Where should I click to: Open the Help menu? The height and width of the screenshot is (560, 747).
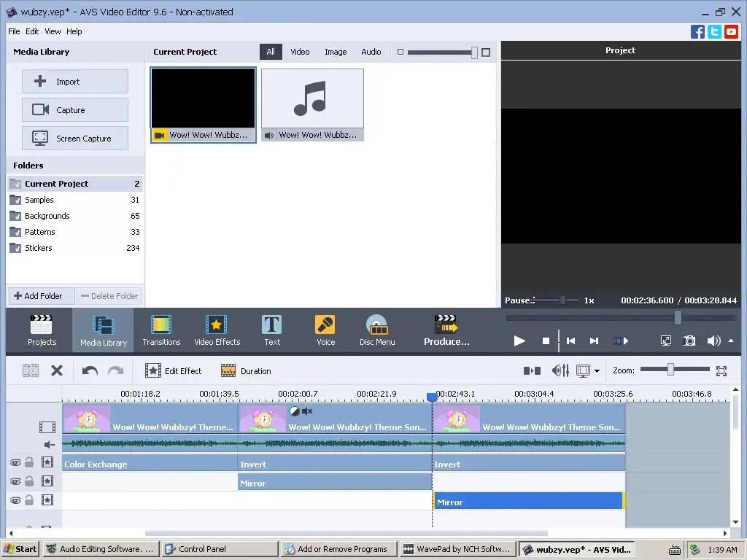(x=74, y=31)
